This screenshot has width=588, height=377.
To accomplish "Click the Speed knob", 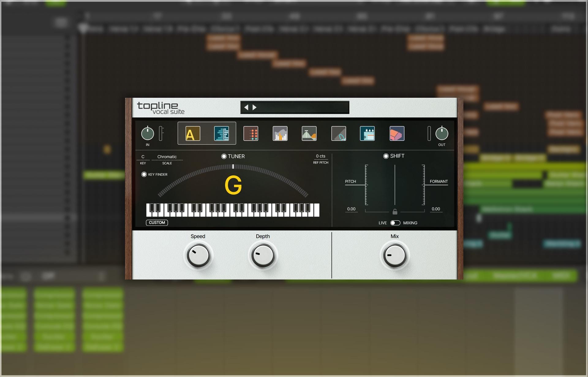I will [198, 255].
